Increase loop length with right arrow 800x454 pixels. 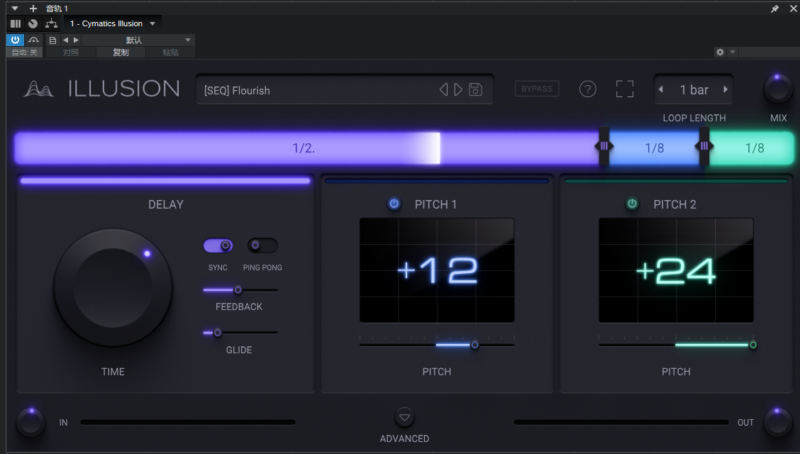point(726,89)
